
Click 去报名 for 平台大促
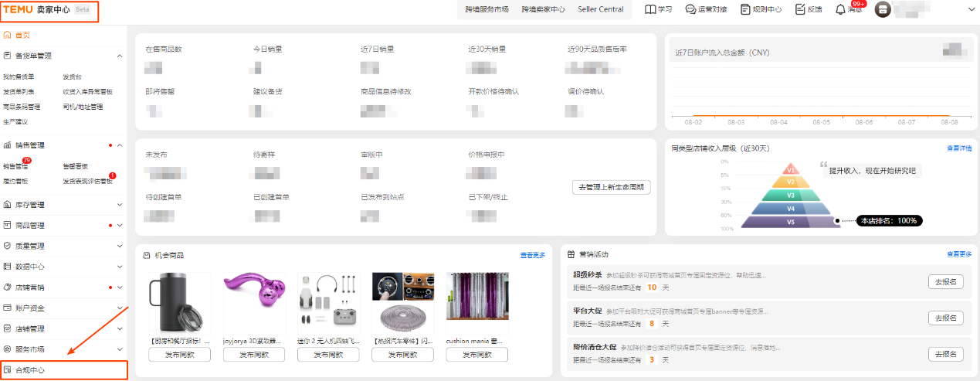tap(946, 318)
